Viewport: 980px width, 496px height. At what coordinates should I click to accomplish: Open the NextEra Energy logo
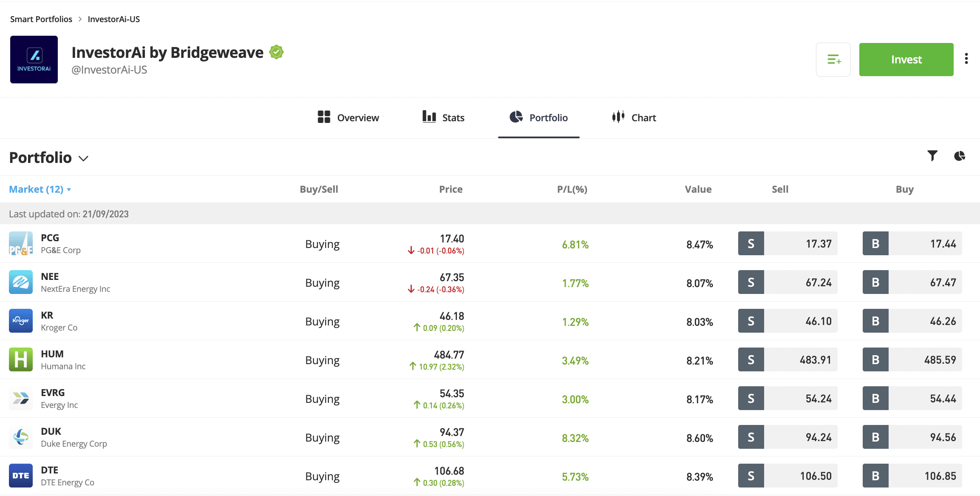click(x=21, y=282)
